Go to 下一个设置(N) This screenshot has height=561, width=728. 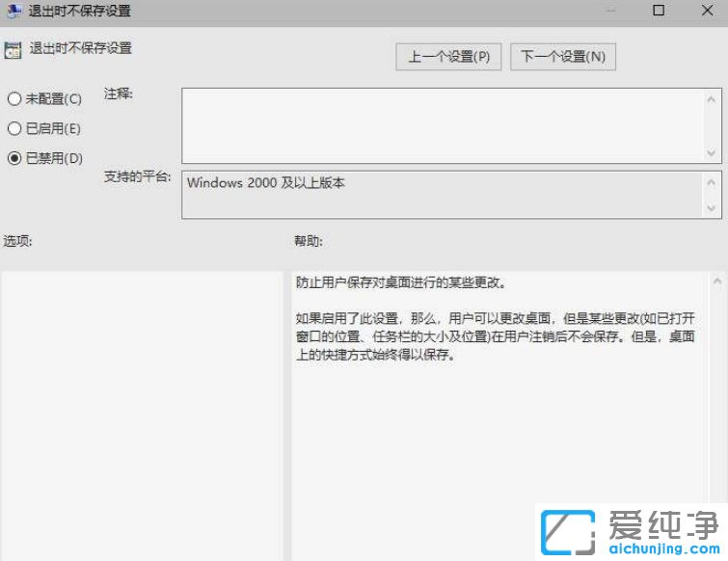coord(563,57)
